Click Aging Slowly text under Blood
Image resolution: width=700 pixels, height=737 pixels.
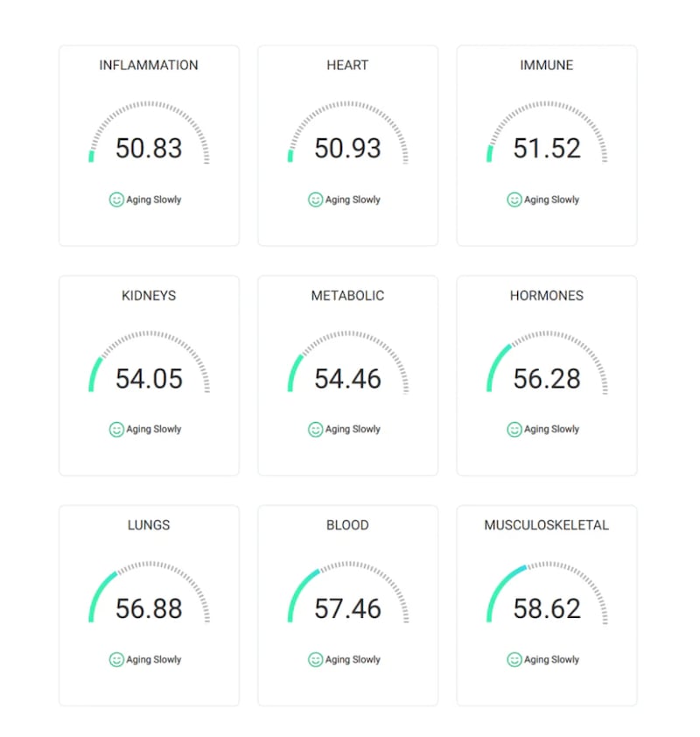click(x=353, y=660)
